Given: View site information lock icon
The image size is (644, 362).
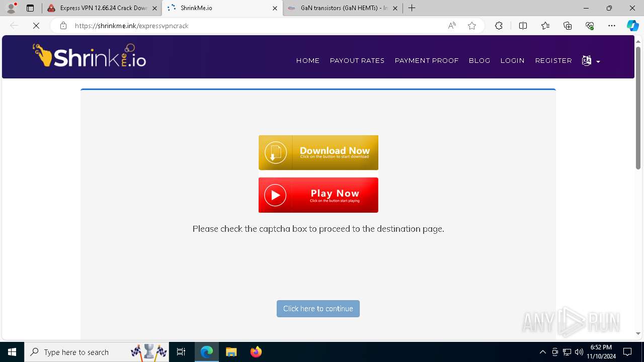Looking at the screenshot, I should point(63,26).
